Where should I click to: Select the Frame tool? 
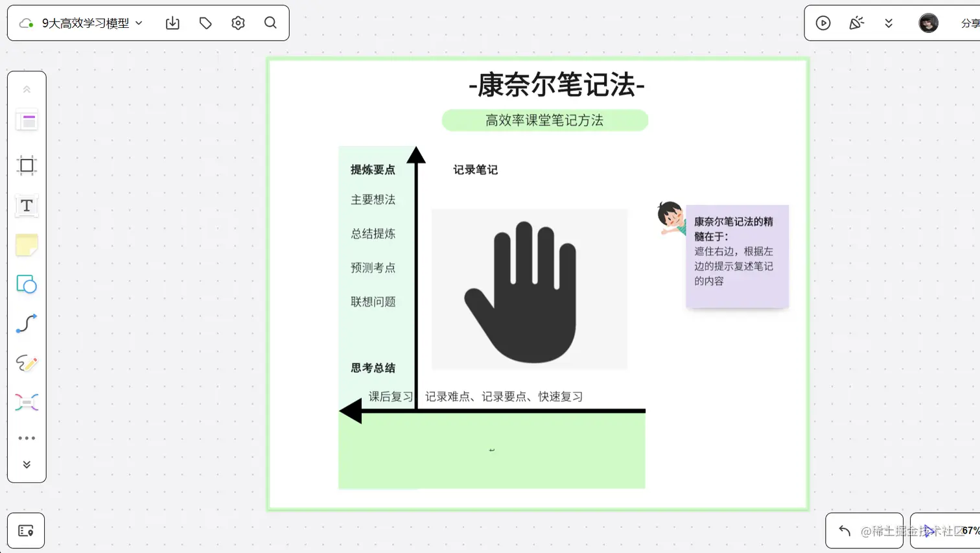tap(27, 165)
